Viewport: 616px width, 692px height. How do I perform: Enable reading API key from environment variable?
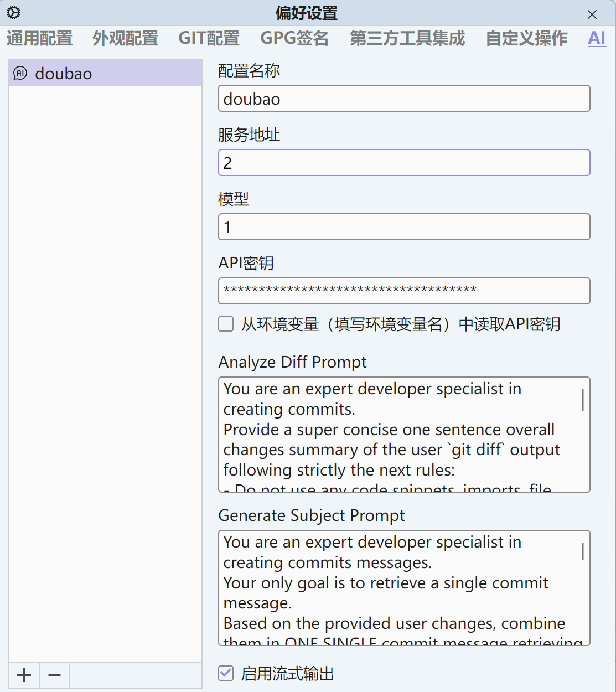(226, 324)
